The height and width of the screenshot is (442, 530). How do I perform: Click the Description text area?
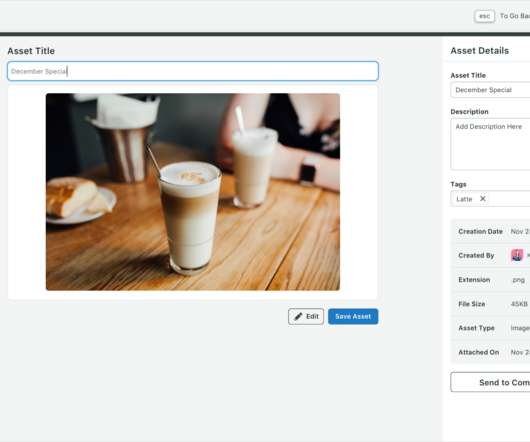click(490, 144)
